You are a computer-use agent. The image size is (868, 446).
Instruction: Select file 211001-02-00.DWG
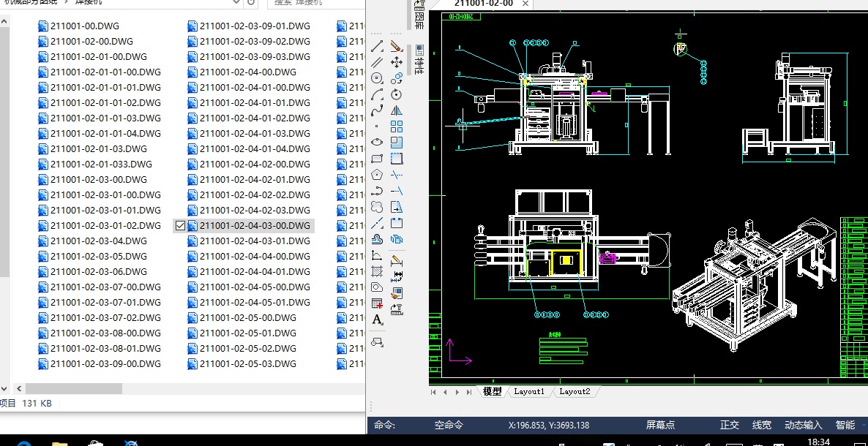click(86, 42)
